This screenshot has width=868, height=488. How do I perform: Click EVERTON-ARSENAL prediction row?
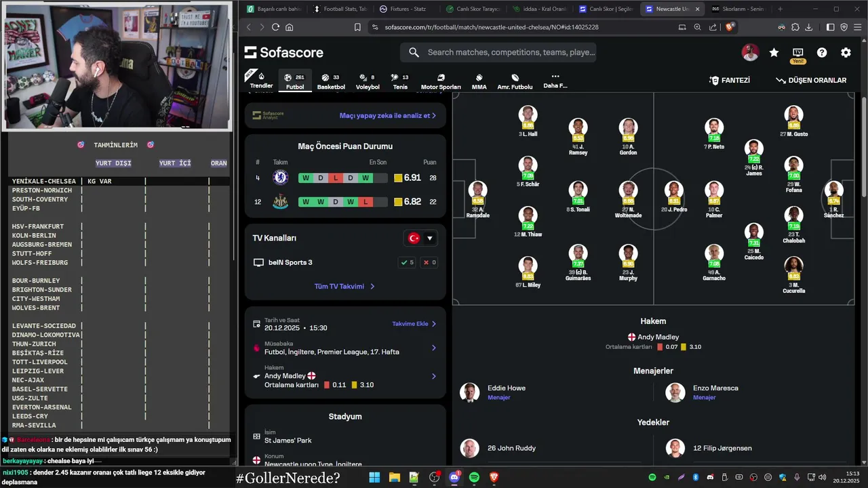[119, 407]
